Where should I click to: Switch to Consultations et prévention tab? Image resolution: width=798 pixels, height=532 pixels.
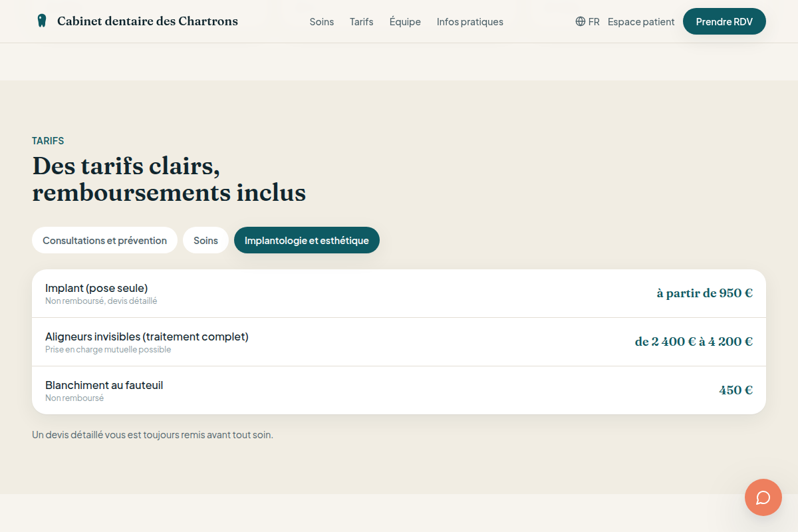pos(104,240)
